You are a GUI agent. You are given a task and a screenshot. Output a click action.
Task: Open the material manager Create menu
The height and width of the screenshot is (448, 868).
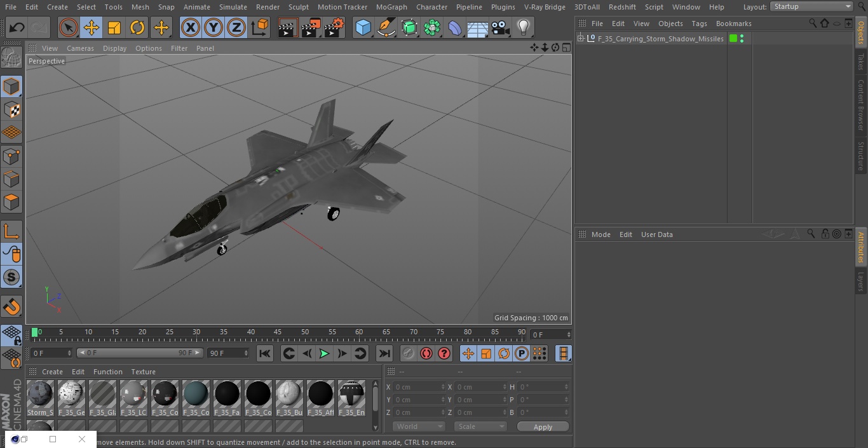pyautogui.click(x=52, y=372)
